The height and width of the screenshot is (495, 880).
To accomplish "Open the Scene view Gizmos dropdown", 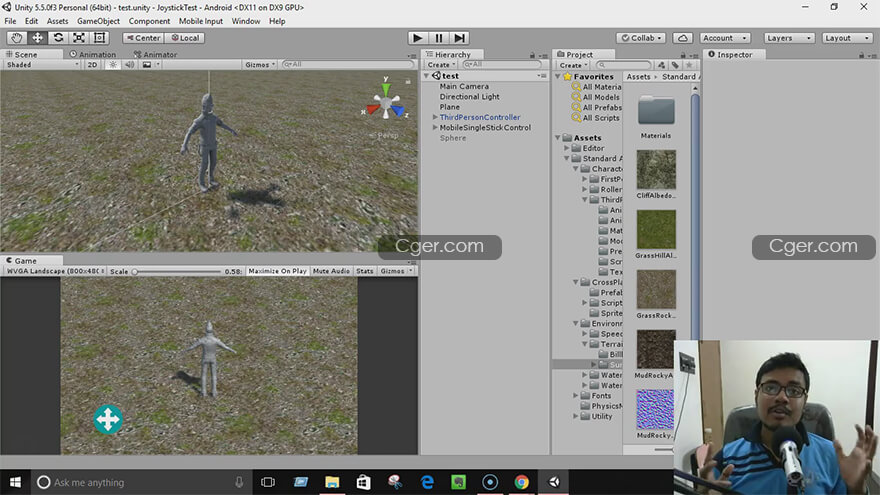I will (x=260, y=65).
